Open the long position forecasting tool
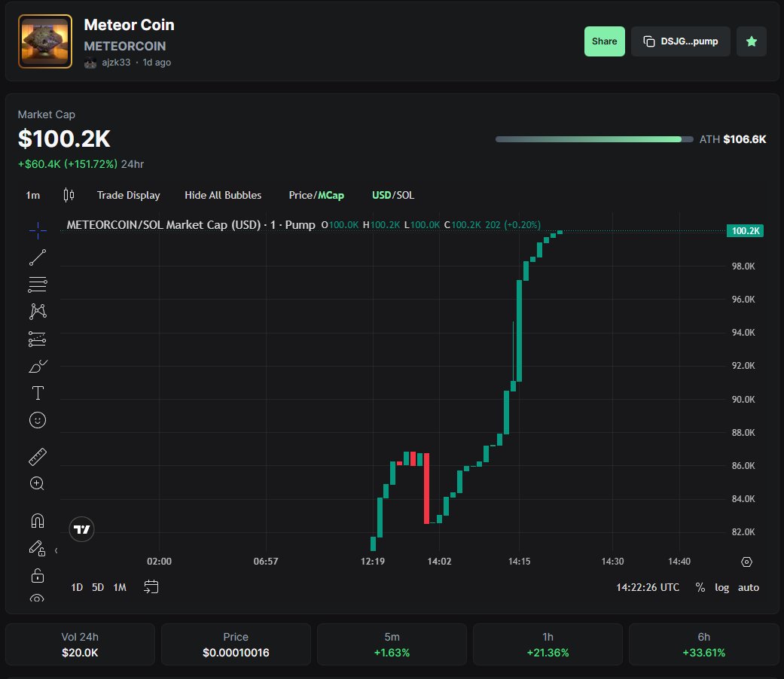 click(x=38, y=339)
